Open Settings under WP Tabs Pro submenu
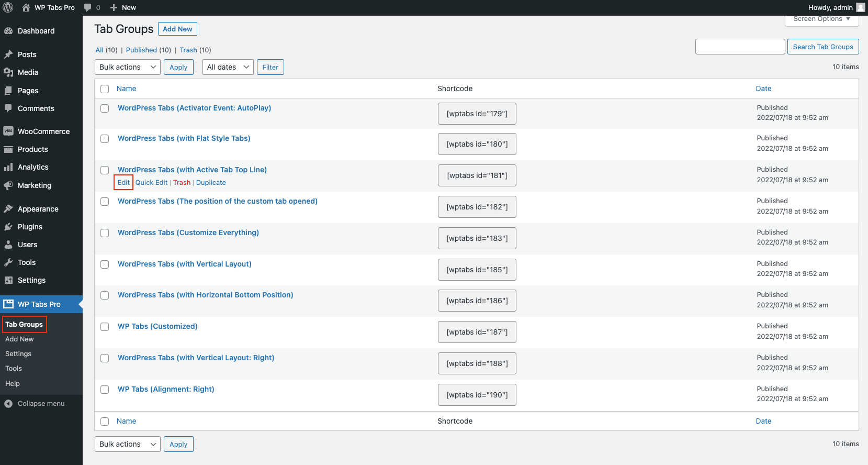Screen dimensions: 868x465 (18, 354)
